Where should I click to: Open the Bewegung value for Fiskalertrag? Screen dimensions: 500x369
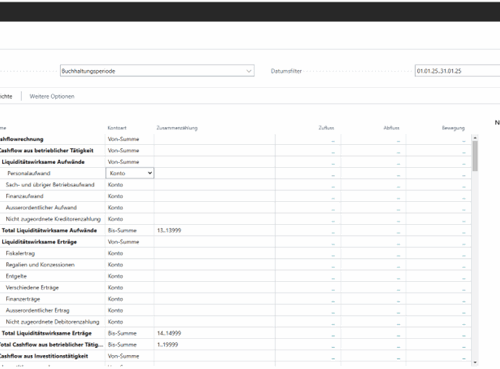[x=464, y=255]
